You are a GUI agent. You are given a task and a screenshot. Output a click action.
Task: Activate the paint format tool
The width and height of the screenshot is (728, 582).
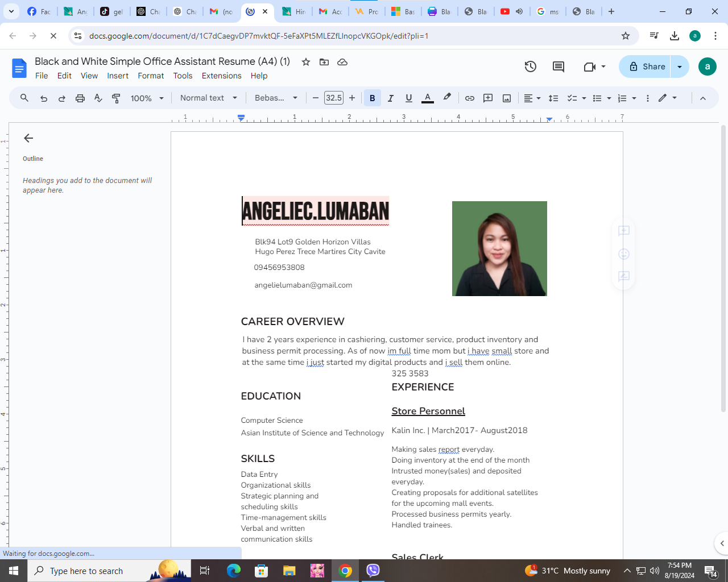[x=117, y=98]
